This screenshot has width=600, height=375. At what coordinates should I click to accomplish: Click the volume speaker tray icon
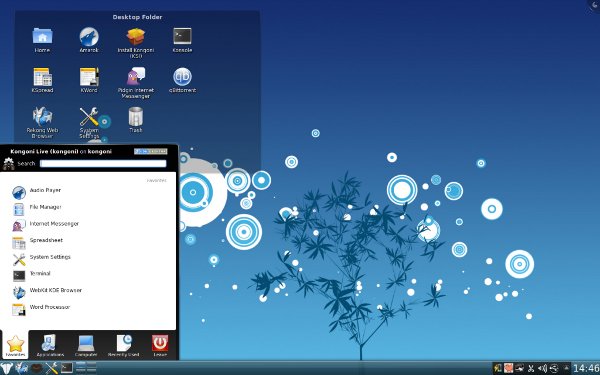point(542,368)
